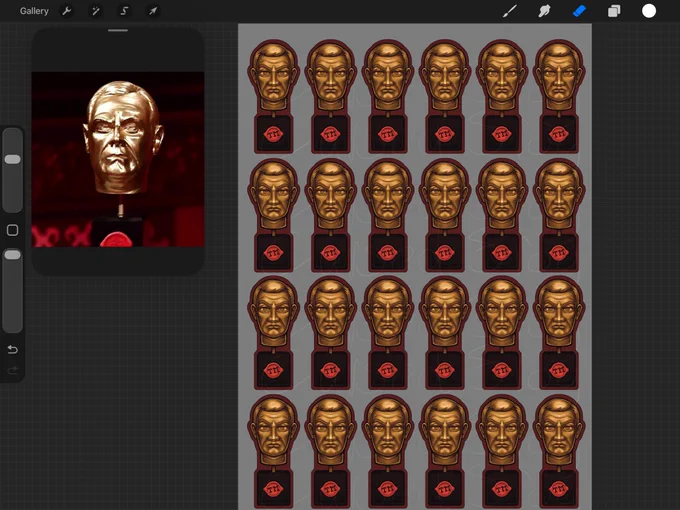The image size is (680, 510).
Task: Activate the Transform arrow tool
Action: coord(153,11)
